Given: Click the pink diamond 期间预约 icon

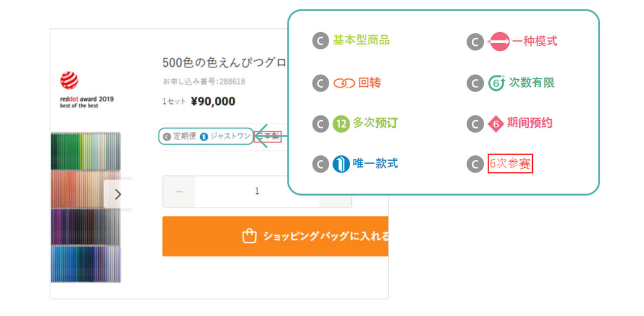Looking at the screenshot, I should click(496, 124).
